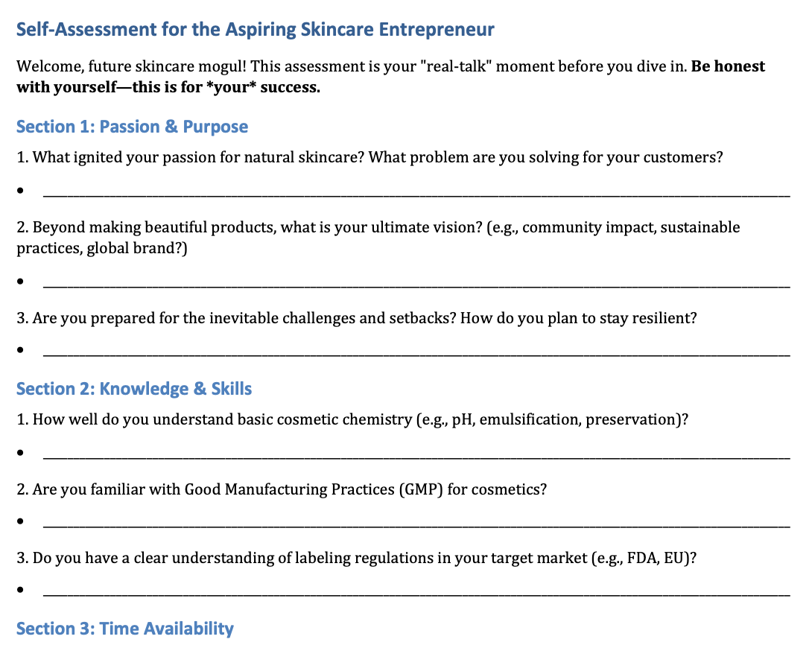Click the Section 1: Passion & Purpose heading

point(132,127)
